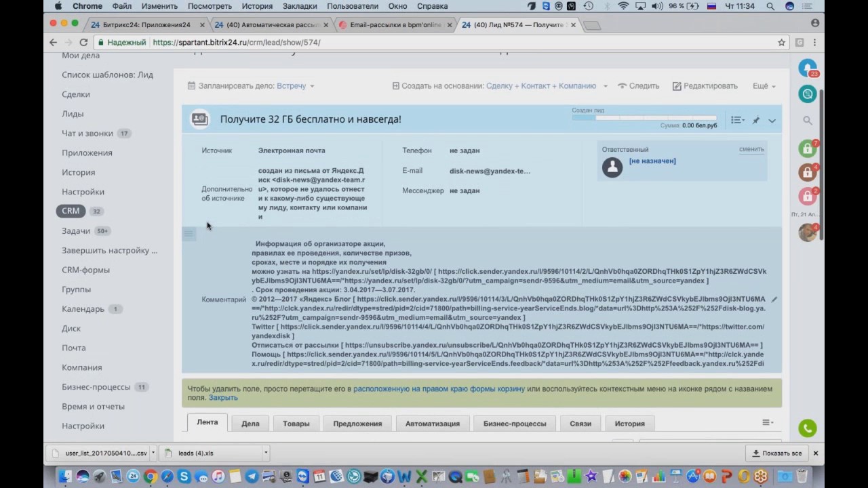The height and width of the screenshot is (488, 868).
Task: Click the responsible person avatar
Action: click(612, 167)
